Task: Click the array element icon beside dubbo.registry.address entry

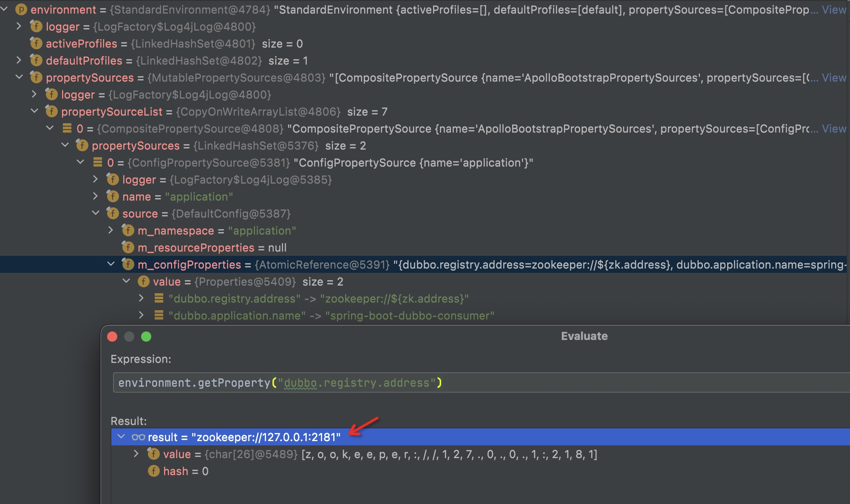Action: point(158,298)
